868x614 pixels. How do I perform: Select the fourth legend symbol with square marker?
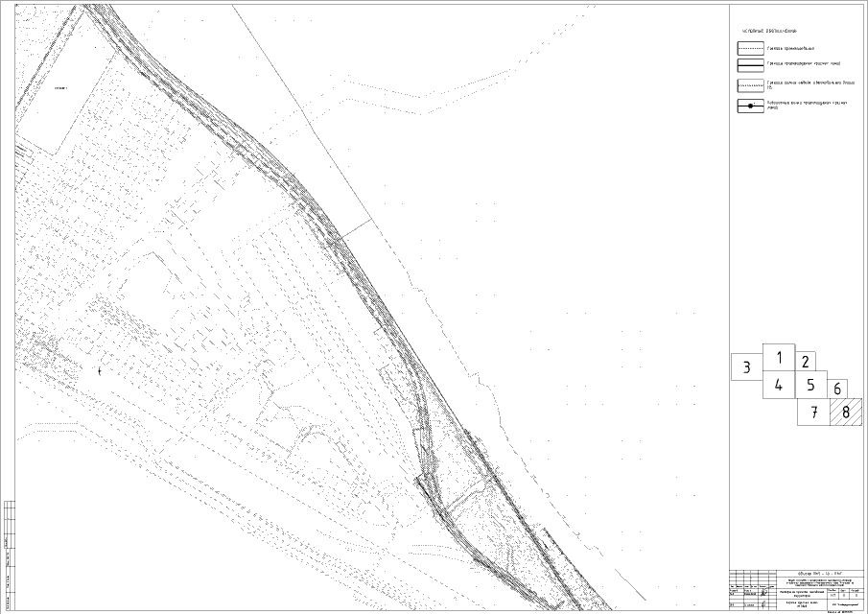[750, 105]
